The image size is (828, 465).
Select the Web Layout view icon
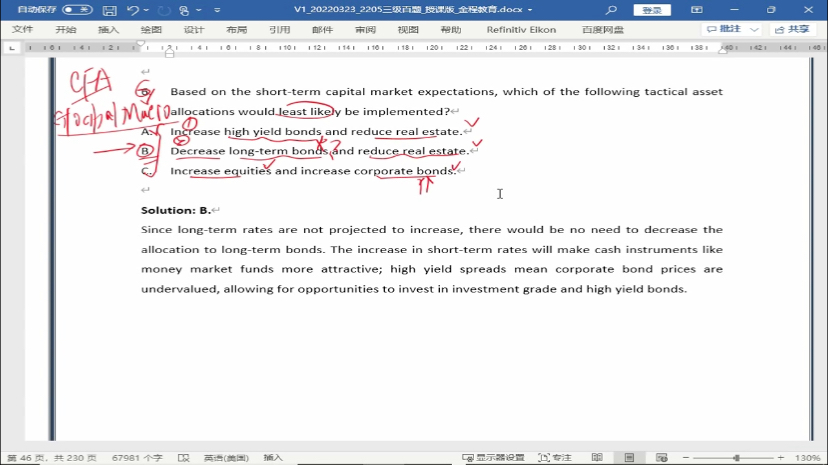click(x=661, y=457)
